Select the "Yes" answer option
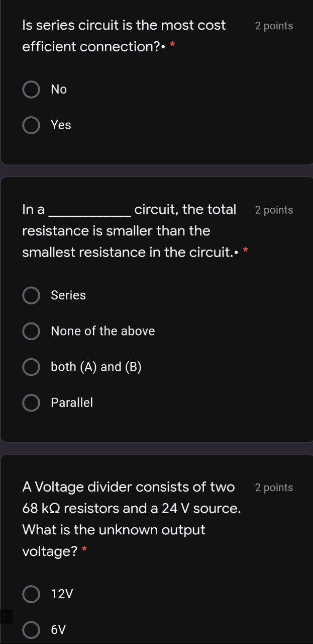313x644 pixels. 31,125
